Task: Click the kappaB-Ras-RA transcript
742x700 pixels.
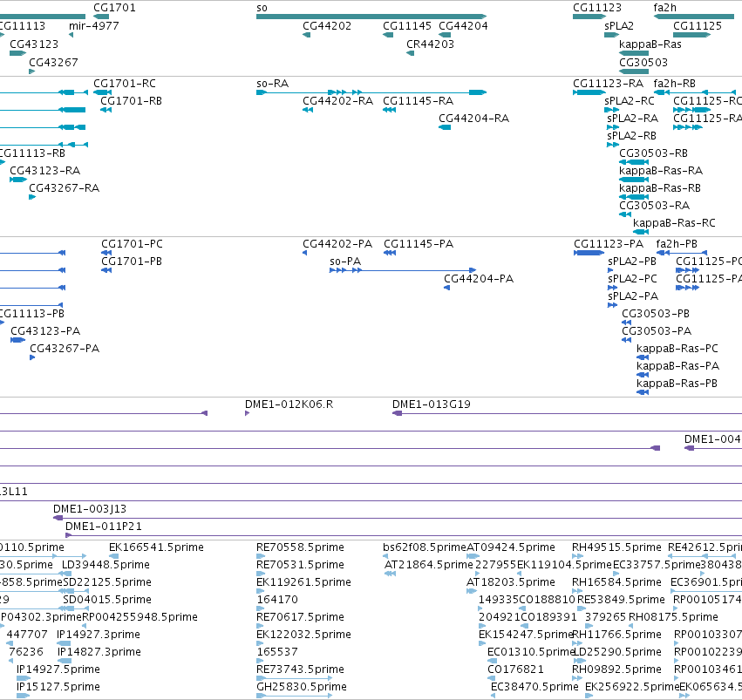Action: [x=634, y=180]
